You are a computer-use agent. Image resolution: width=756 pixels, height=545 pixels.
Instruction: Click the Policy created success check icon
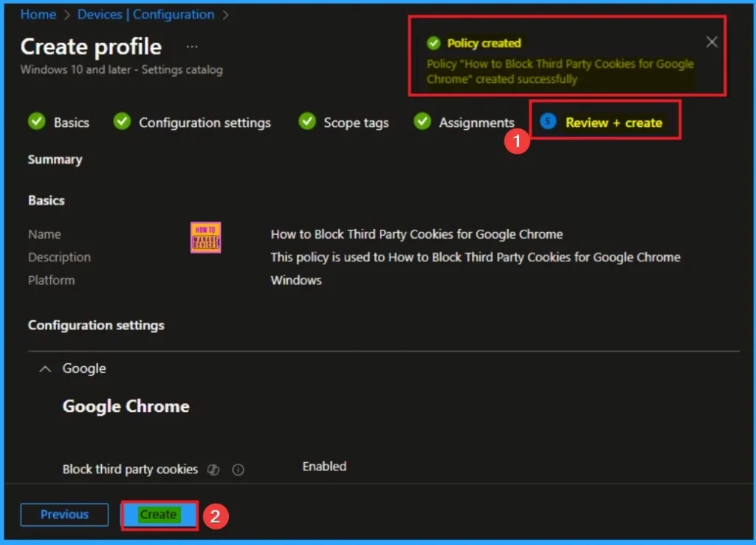pos(433,43)
